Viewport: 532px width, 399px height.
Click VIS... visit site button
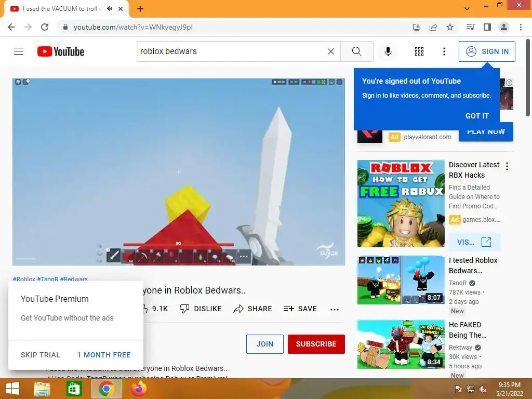474,242
